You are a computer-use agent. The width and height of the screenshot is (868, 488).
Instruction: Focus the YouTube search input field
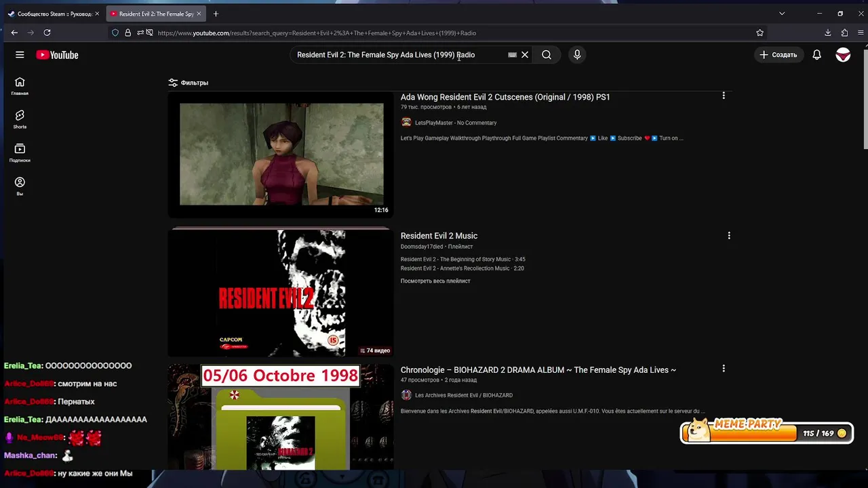(400, 55)
